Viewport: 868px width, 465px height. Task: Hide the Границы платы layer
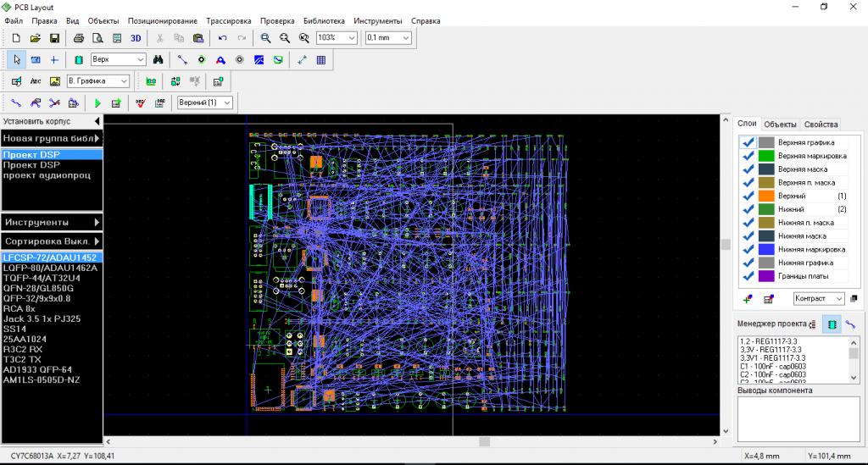pos(748,276)
